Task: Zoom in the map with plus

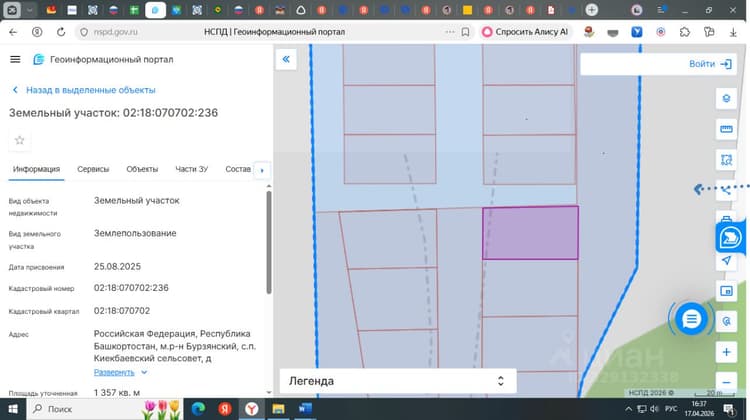Action: [726, 353]
